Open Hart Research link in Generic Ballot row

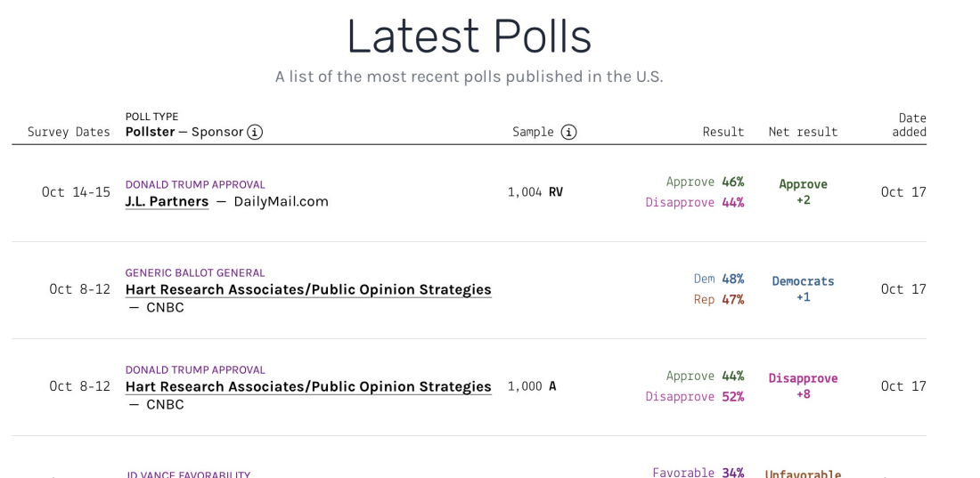(308, 289)
